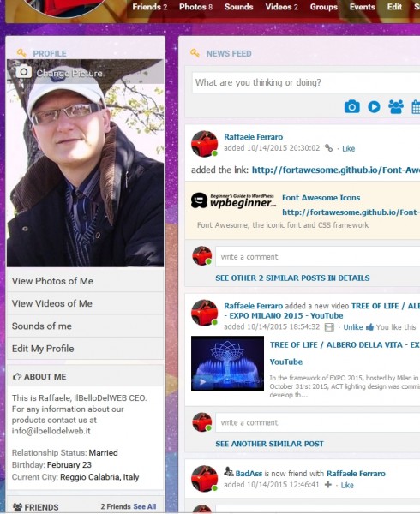Click Unlike on the Tree of Life post
This screenshot has width=420, height=514.
click(353, 327)
